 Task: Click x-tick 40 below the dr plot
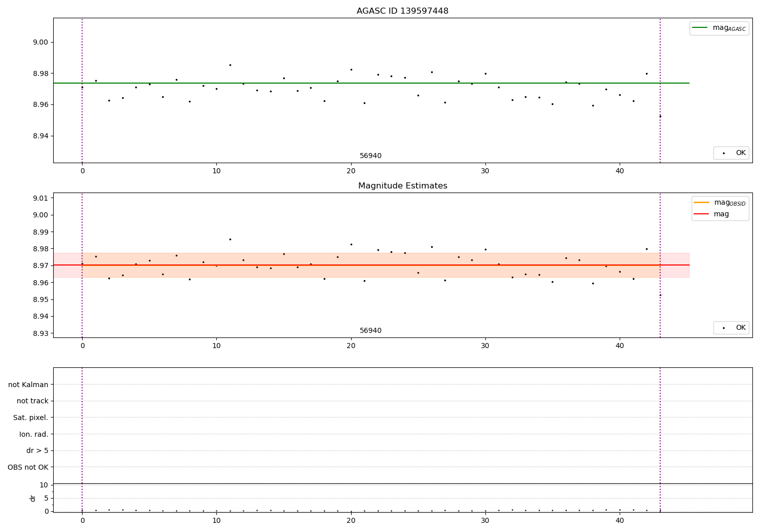(620, 521)
